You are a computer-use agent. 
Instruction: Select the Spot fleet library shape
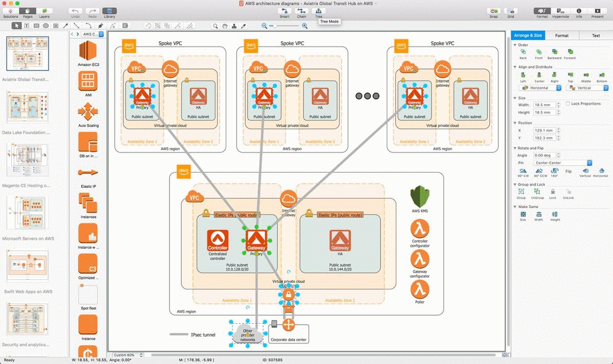tap(88, 298)
